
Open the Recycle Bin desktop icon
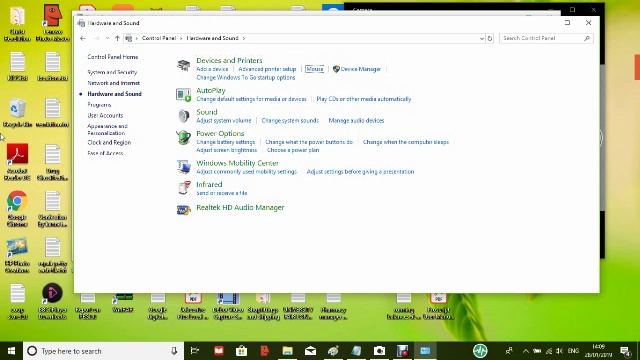(x=17, y=113)
